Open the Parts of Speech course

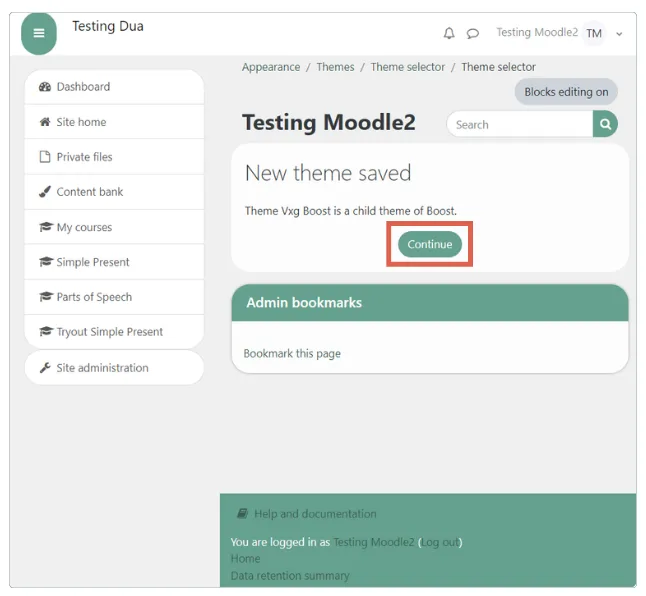point(114,297)
